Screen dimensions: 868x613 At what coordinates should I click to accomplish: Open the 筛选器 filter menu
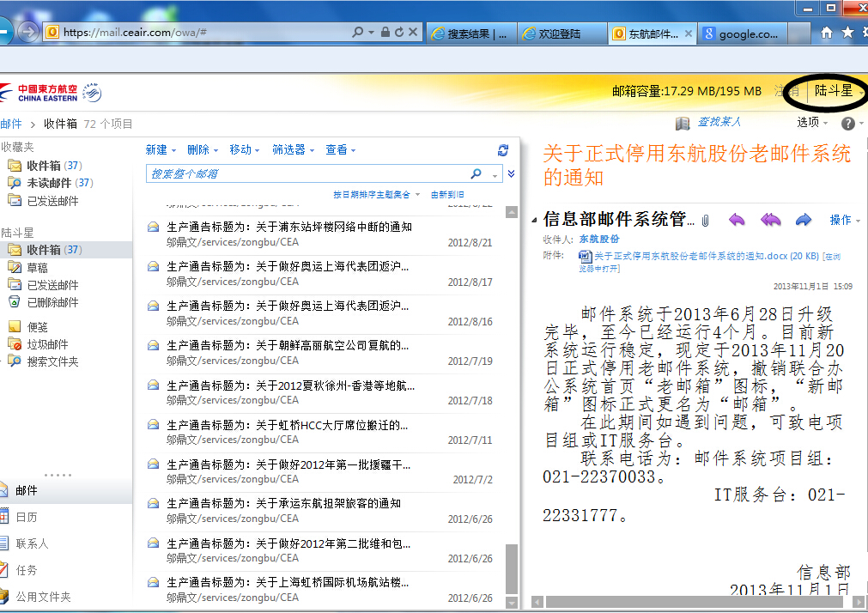(294, 149)
